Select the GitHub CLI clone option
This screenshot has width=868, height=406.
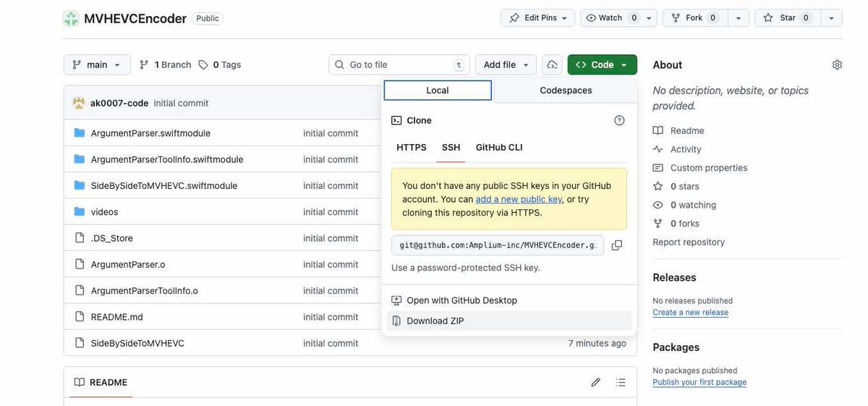pos(499,148)
